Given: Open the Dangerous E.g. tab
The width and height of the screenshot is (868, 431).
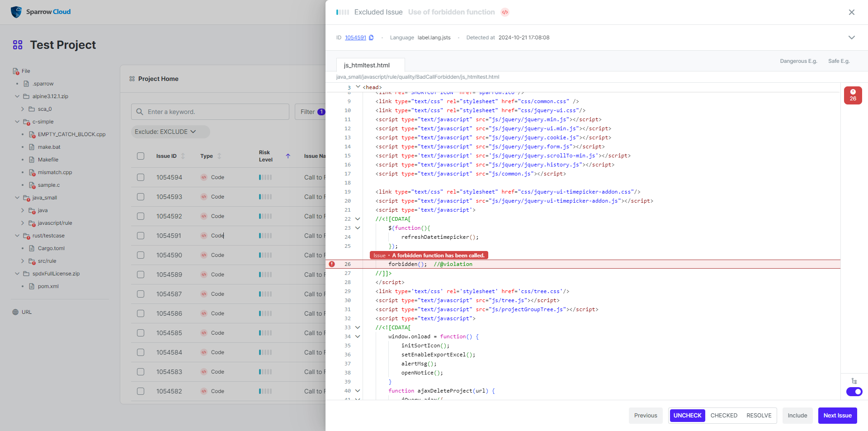Looking at the screenshot, I should (x=798, y=61).
